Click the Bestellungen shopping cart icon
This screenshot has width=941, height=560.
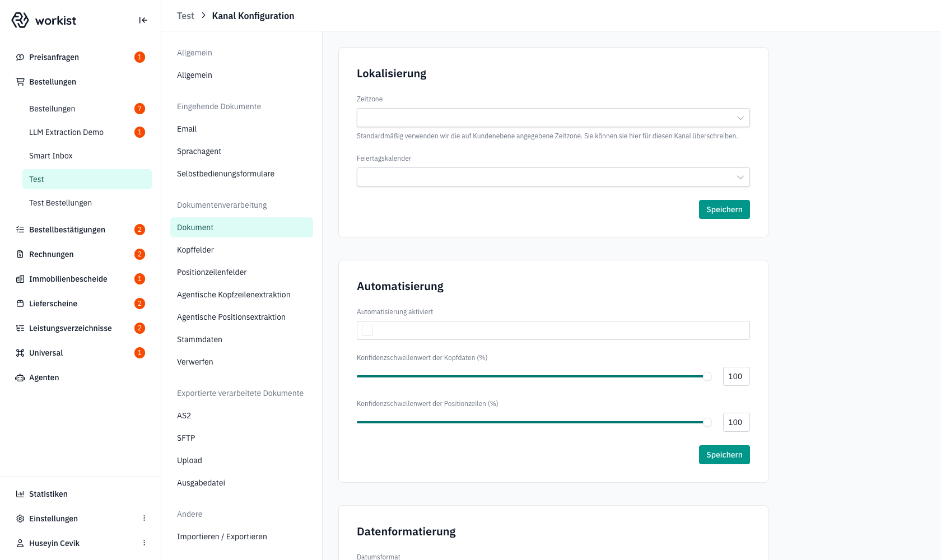pyautogui.click(x=20, y=82)
